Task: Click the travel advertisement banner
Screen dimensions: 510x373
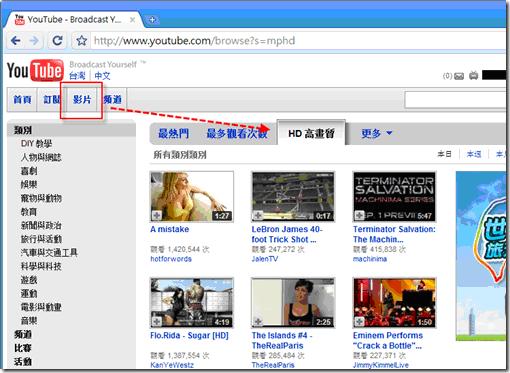Action: click(481, 256)
